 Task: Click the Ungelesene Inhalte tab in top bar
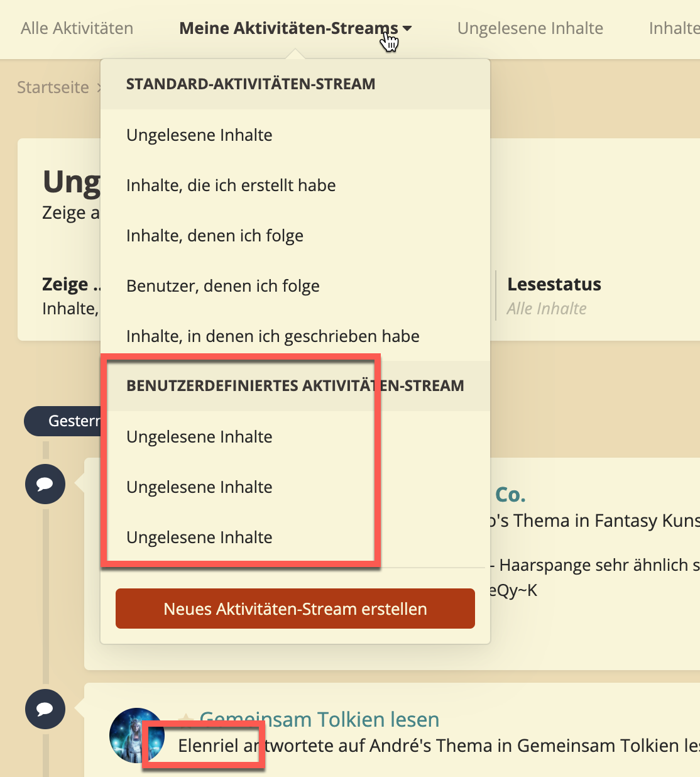click(x=530, y=28)
